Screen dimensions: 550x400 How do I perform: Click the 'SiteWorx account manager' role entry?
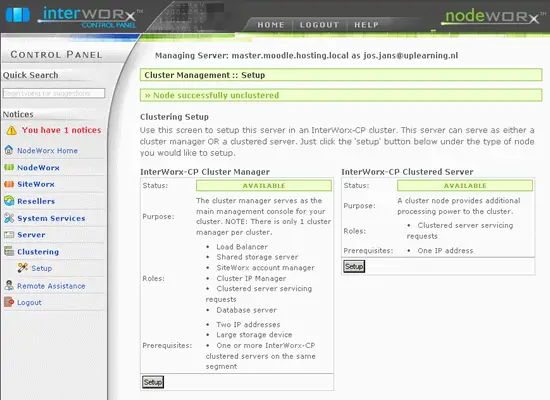266,268
